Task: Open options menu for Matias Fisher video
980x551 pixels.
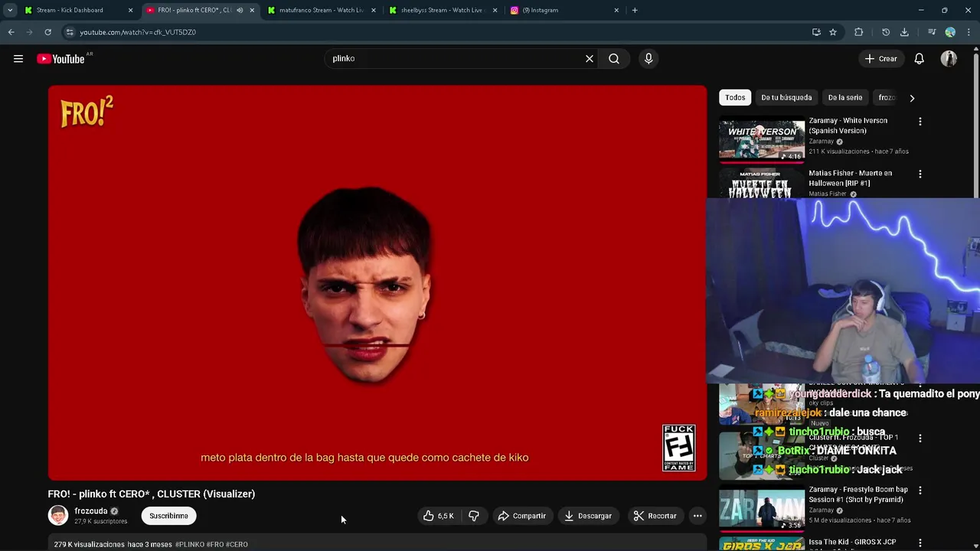Action: [x=920, y=174]
